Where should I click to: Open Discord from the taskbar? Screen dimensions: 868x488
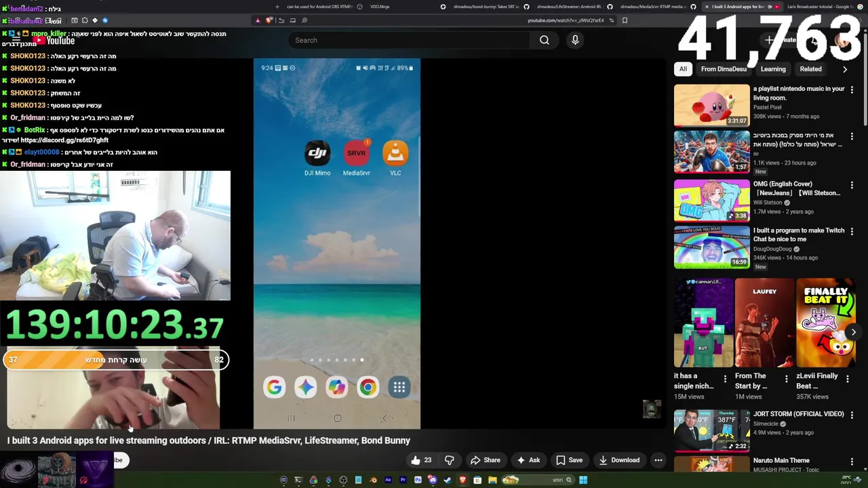[x=432, y=480]
